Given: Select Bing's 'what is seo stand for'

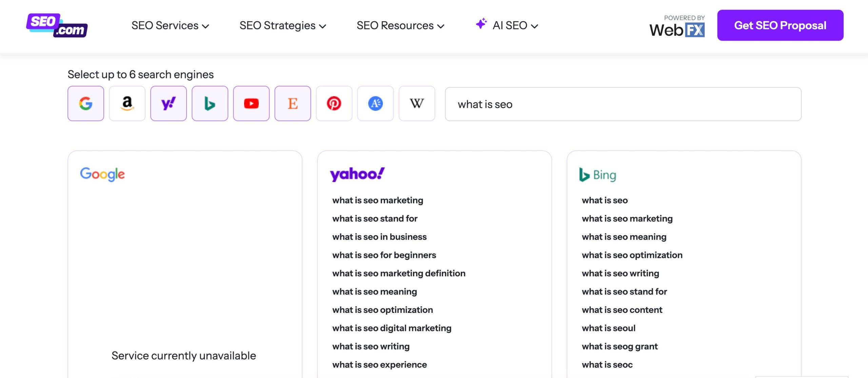Looking at the screenshot, I should pyautogui.click(x=624, y=292).
